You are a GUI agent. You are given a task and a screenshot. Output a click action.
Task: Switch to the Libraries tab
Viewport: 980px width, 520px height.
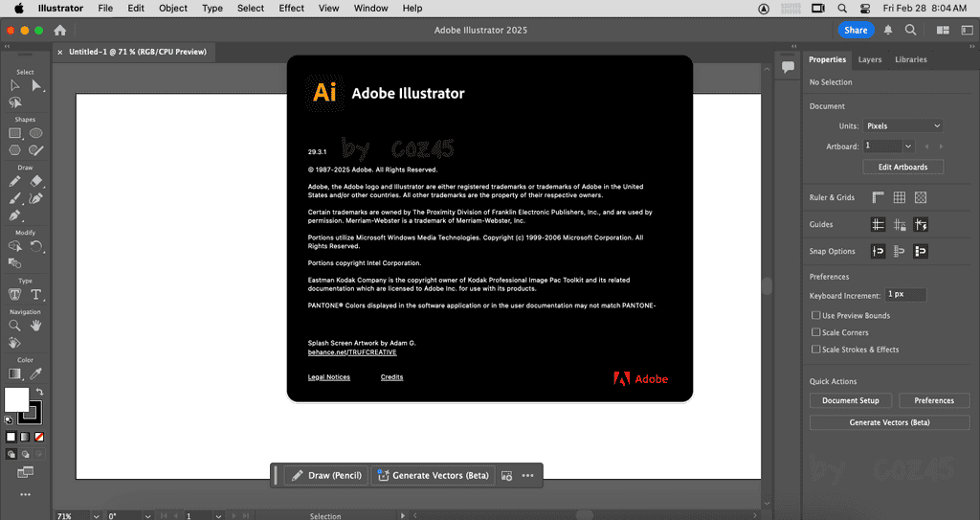(x=911, y=59)
